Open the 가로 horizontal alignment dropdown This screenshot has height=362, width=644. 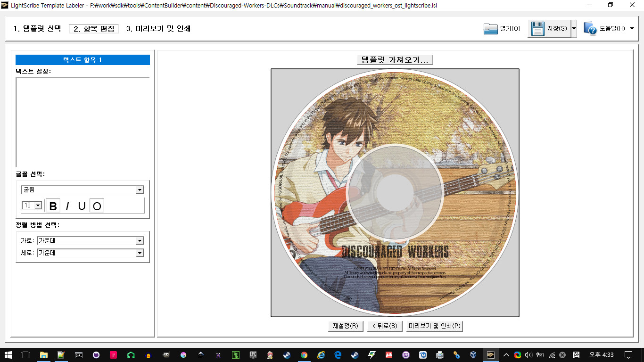pos(91,241)
